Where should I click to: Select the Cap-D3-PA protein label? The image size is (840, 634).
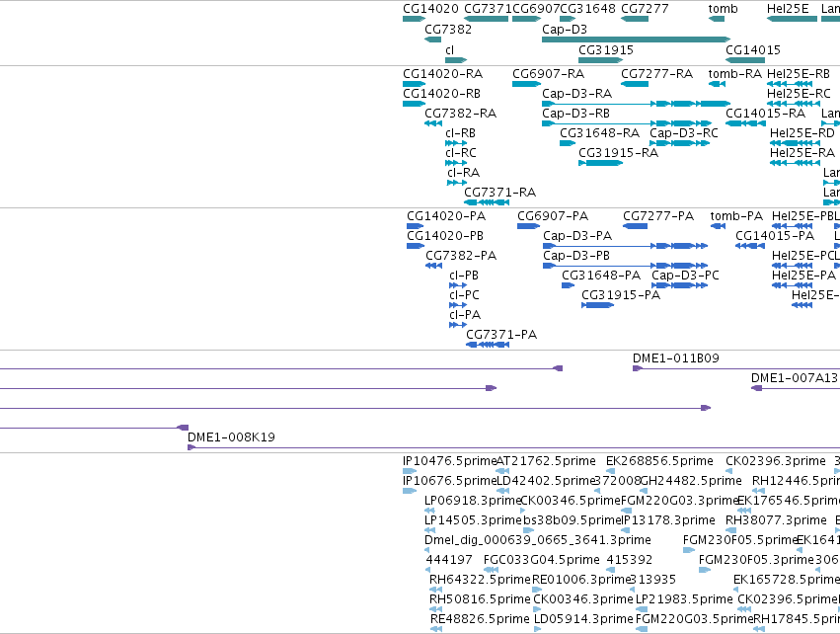pos(577,236)
